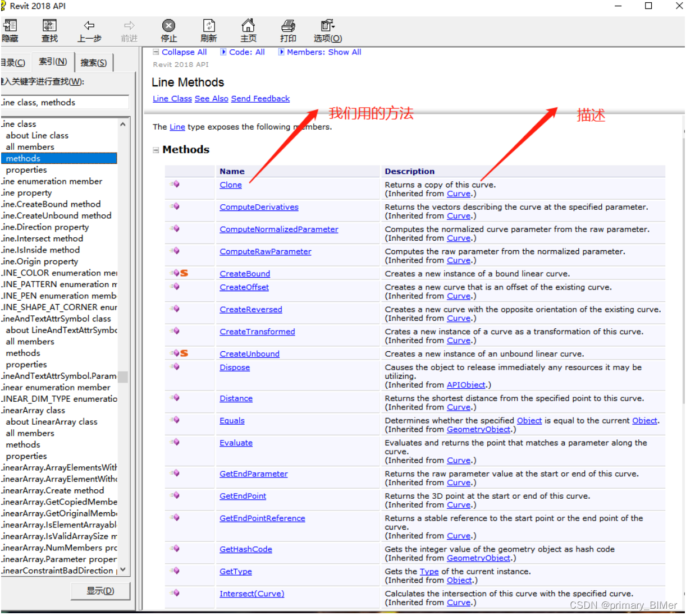Open the Line type link in intro

pyautogui.click(x=177, y=127)
